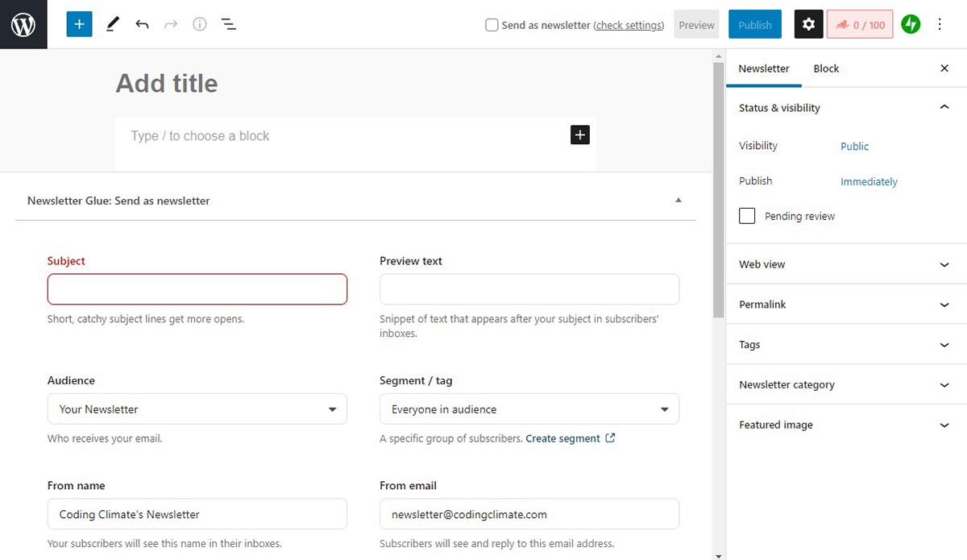This screenshot has height=560, width=967.
Task: Open the Segment / tag dropdown
Action: pos(529,409)
